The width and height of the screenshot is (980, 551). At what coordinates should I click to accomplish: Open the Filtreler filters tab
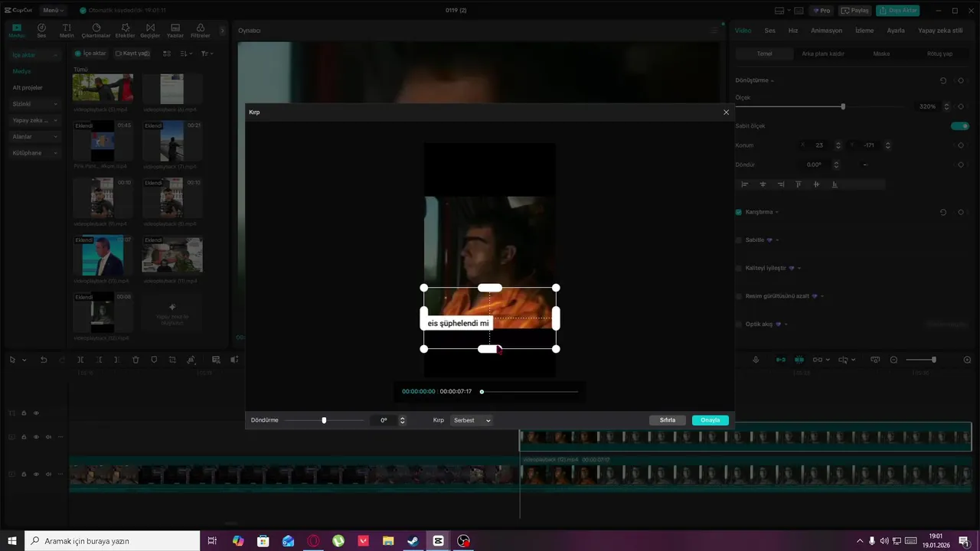click(201, 31)
